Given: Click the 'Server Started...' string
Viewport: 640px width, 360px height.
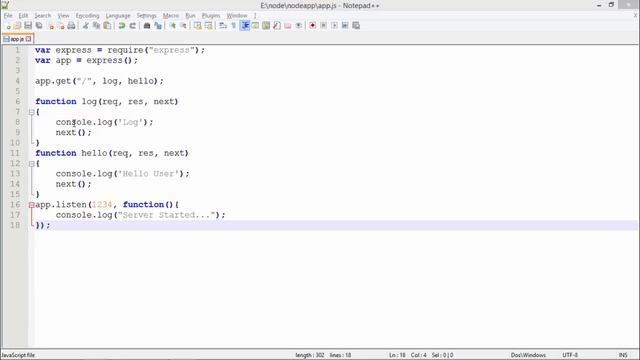Looking at the screenshot, I should click(166, 215).
